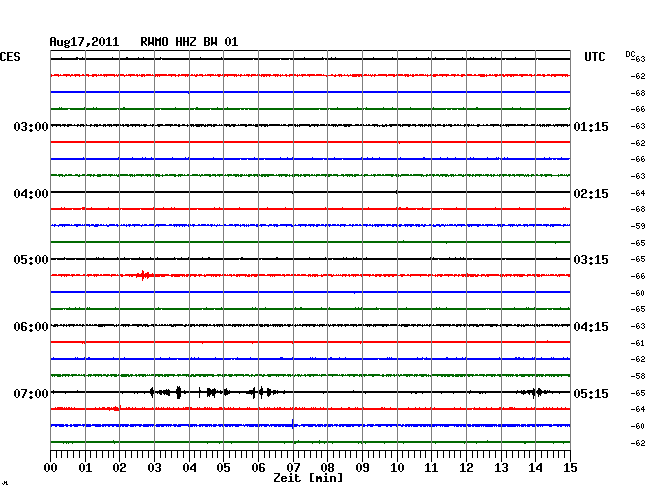Screen dimensions: 650x494
Task: Click the blue spike at minute 07
Action: (293, 424)
